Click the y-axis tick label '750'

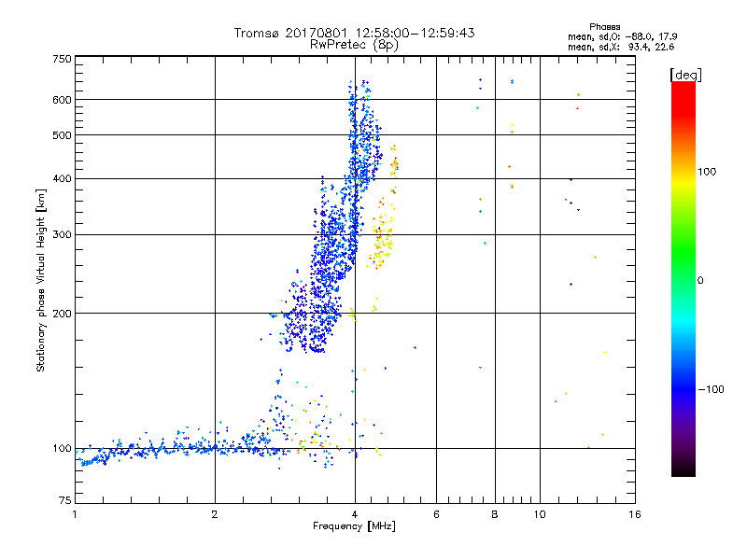tap(63, 59)
